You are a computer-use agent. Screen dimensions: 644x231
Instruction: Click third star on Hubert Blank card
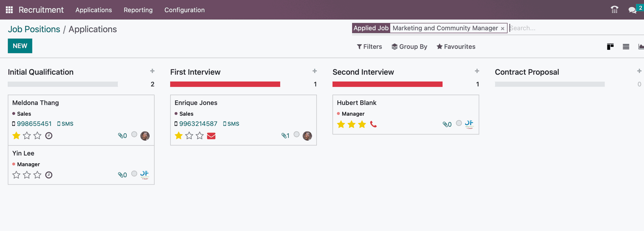362,124
